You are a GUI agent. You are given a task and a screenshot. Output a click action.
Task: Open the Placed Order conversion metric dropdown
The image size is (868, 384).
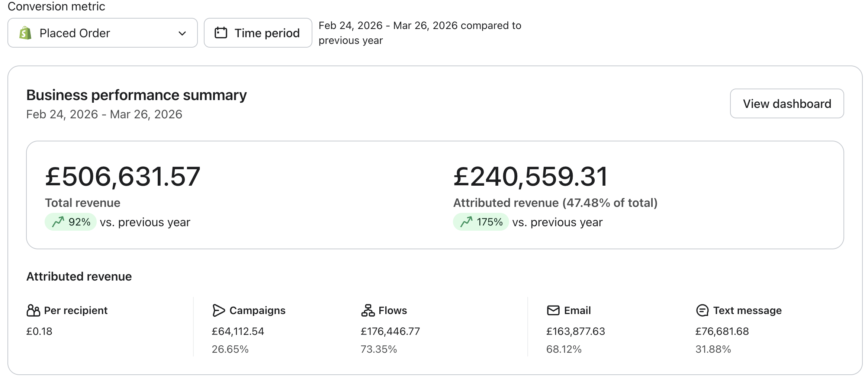[x=103, y=33]
